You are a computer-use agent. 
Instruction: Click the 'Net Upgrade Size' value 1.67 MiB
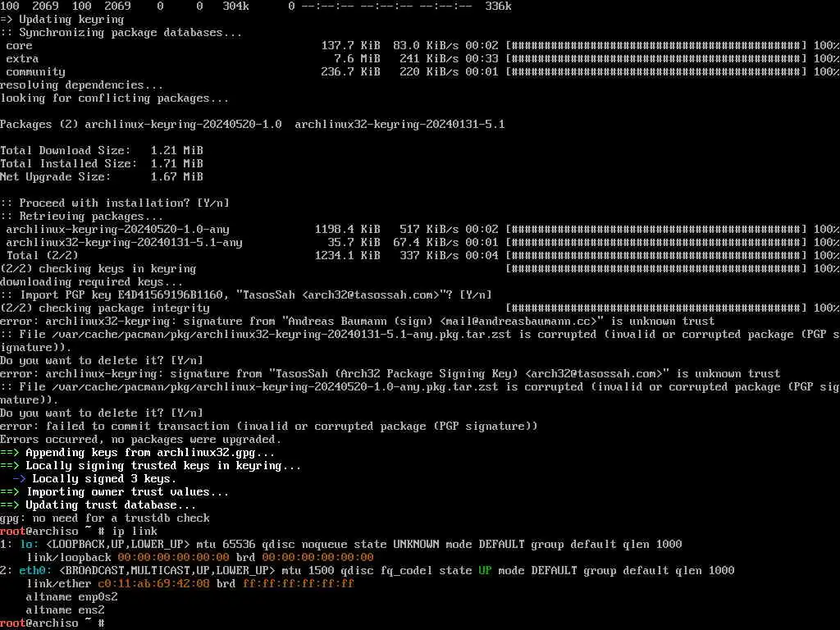(177, 177)
